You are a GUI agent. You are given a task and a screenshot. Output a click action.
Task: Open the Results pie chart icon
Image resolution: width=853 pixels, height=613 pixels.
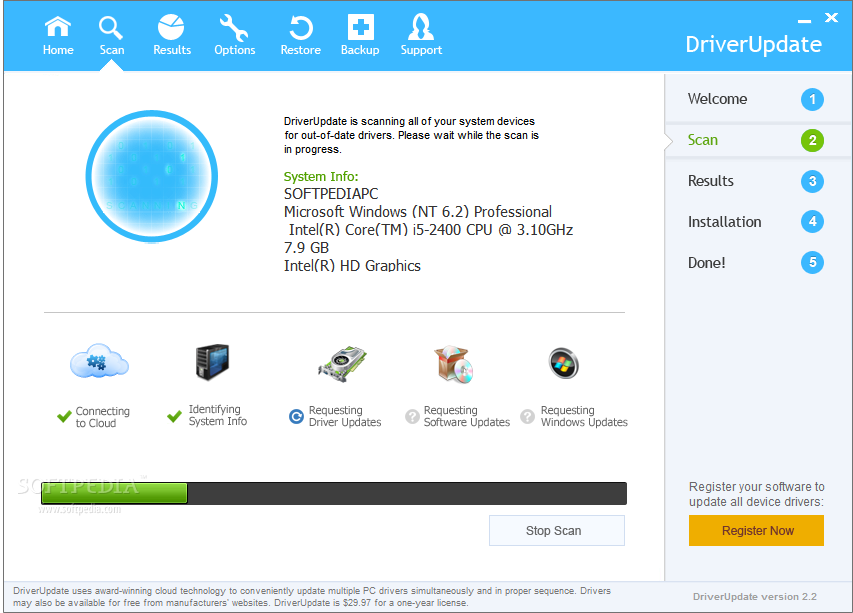171,27
